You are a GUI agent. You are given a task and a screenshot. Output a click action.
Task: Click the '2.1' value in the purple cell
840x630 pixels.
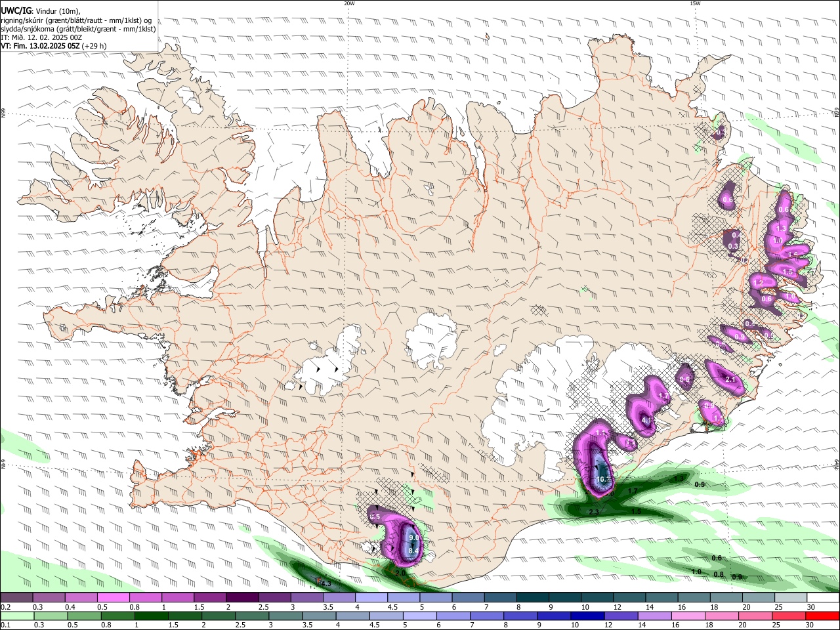[x=730, y=379]
